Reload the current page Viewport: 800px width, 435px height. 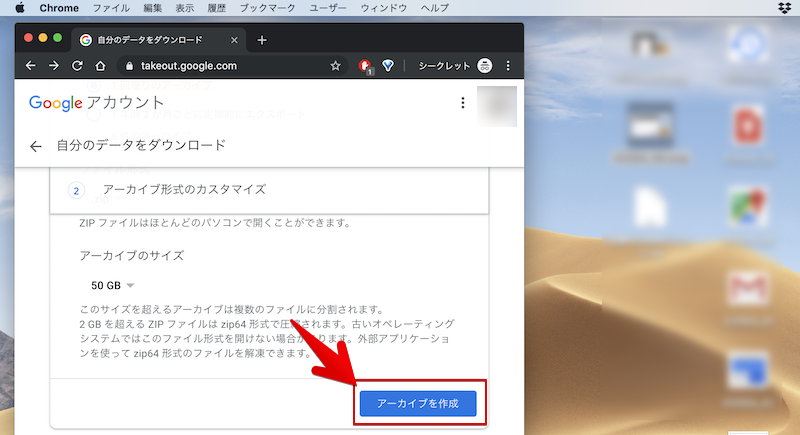[x=77, y=66]
